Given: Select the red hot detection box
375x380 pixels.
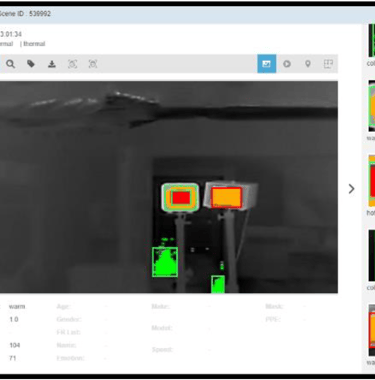Looking at the screenshot, I should [x=181, y=198].
